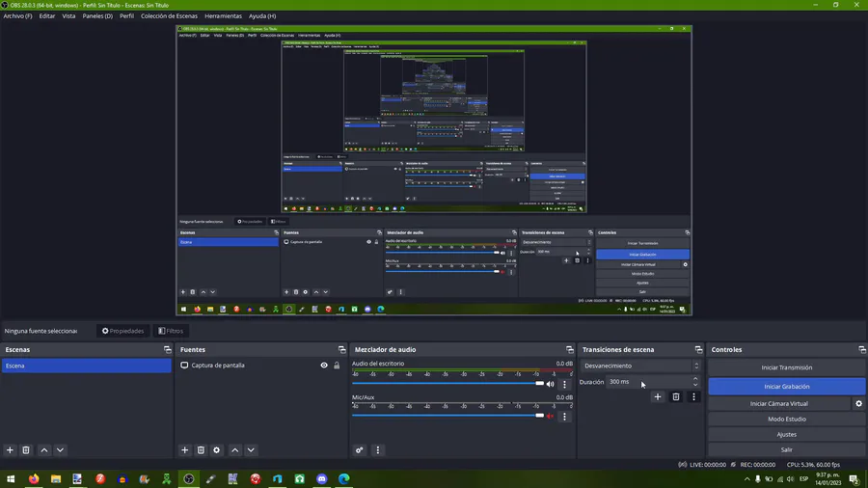Open Discord from the taskbar
The height and width of the screenshot is (488, 868).
(x=321, y=478)
